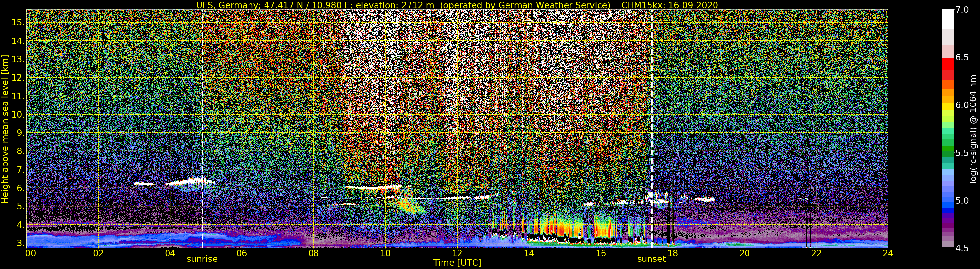980x269 pixels.
Task: Click time axis tick '12'
Action: click(457, 253)
